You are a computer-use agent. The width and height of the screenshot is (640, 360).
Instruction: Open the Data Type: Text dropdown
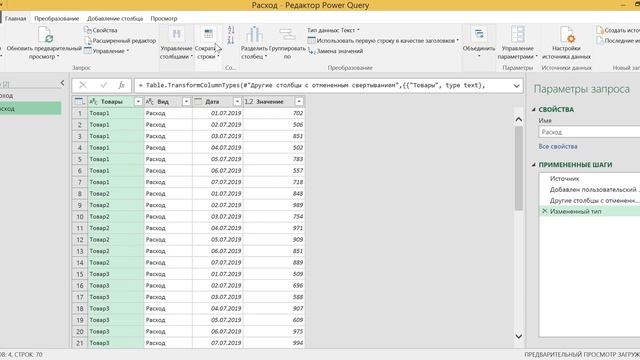click(333, 30)
